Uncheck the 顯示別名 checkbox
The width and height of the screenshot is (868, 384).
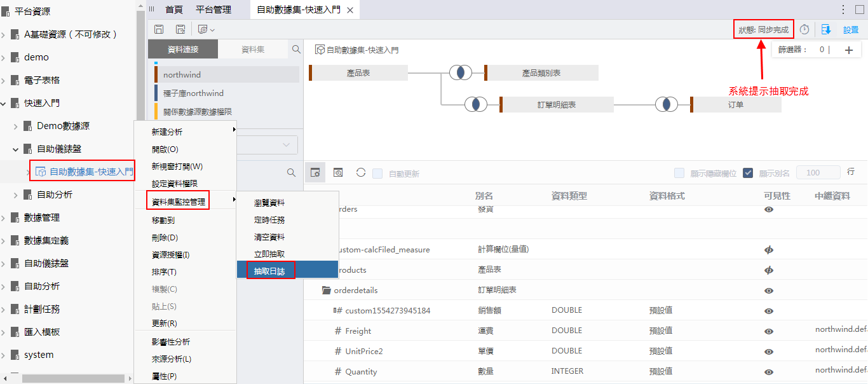(748, 173)
